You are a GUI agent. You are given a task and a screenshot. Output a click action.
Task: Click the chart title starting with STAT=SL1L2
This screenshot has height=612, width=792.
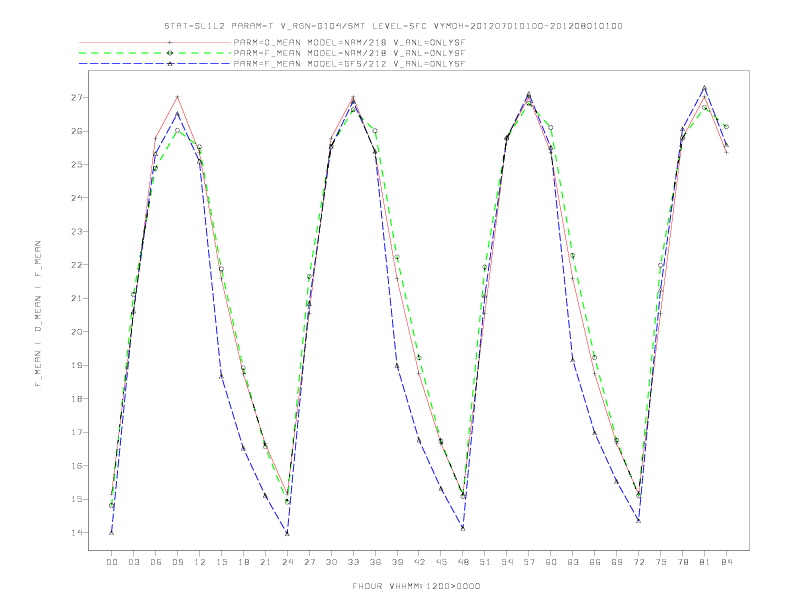pos(393,26)
